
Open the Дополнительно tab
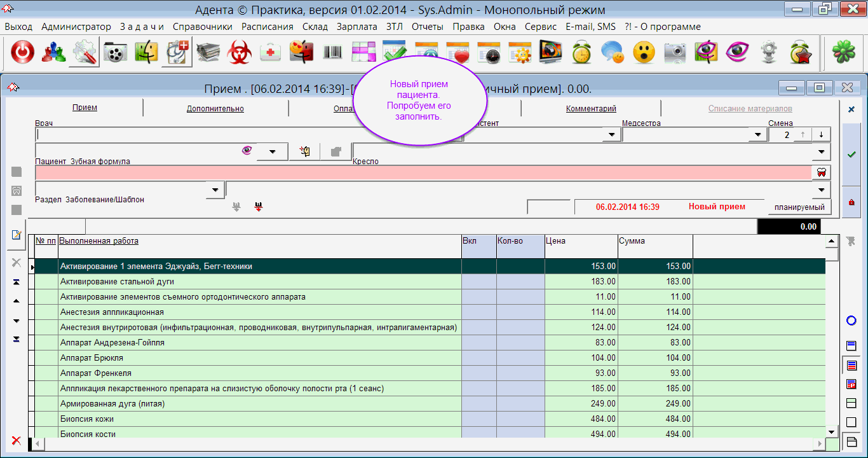point(215,109)
